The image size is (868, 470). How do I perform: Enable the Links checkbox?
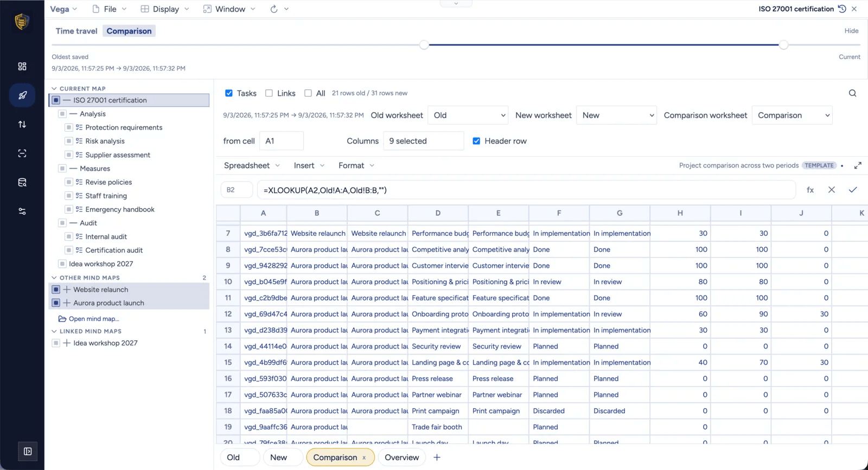point(269,93)
